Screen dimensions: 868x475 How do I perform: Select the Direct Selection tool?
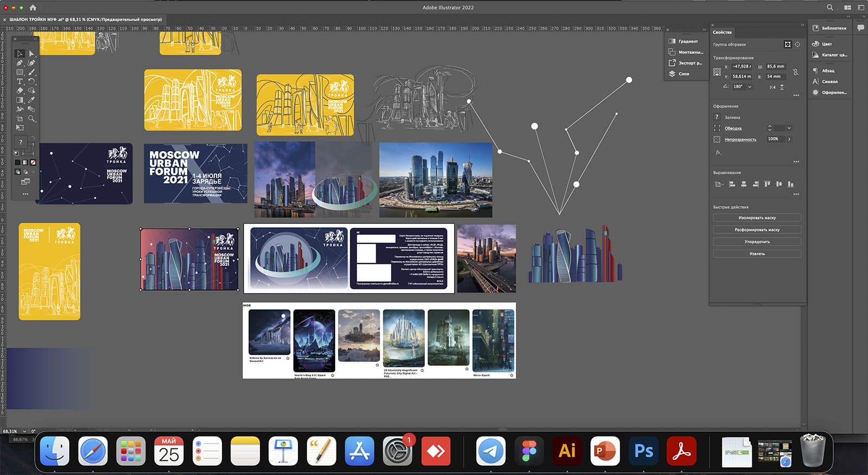coord(31,54)
